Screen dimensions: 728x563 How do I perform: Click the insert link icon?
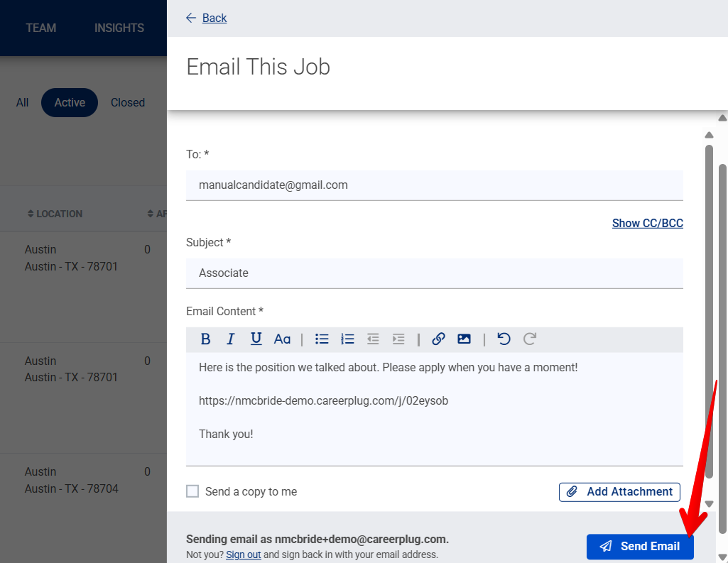click(438, 339)
